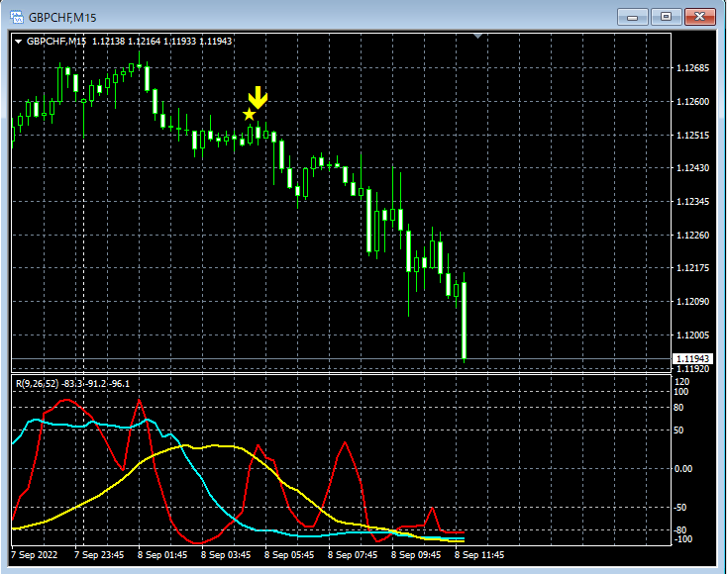Select the last large white candlestick
728x574 pixels.
pyautogui.click(x=464, y=321)
